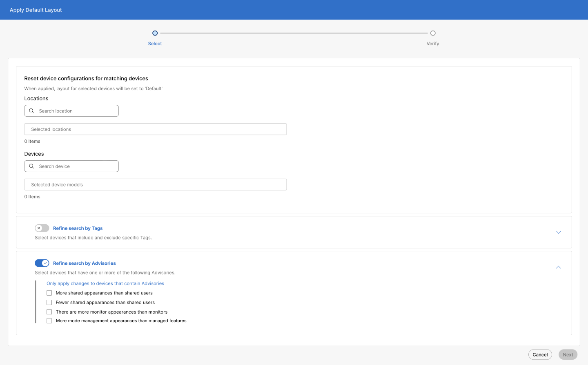Focus the Search device input field
588x365 pixels.
pyautogui.click(x=71, y=166)
